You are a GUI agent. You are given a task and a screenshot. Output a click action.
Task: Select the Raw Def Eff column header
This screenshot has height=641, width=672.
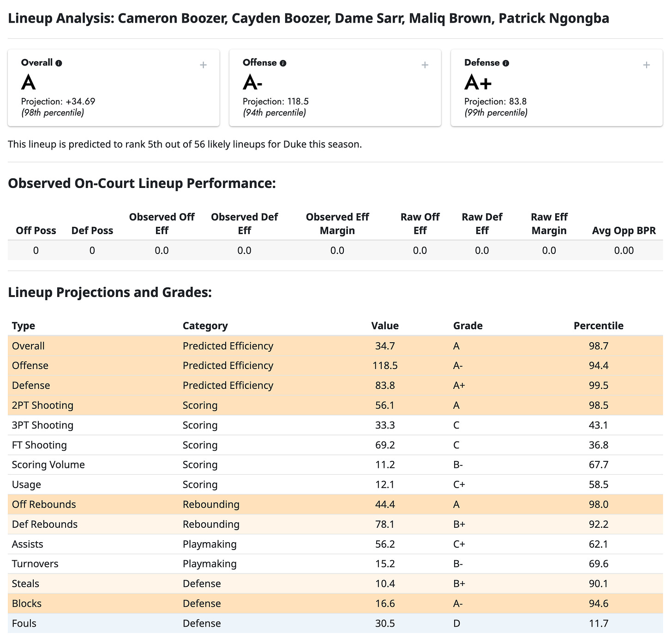pos(482,224)
